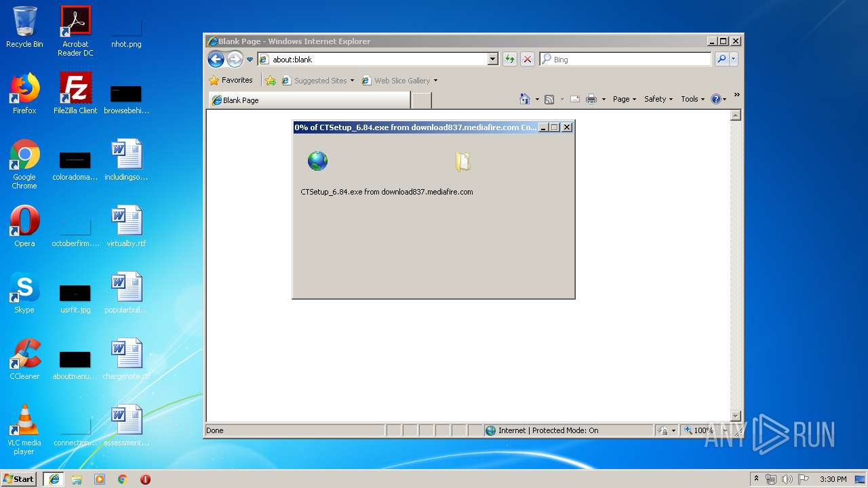Viewport: 868px width, 488px height.
Task: Open the recent pages dropdown arrow
Action: coord(250,60)
